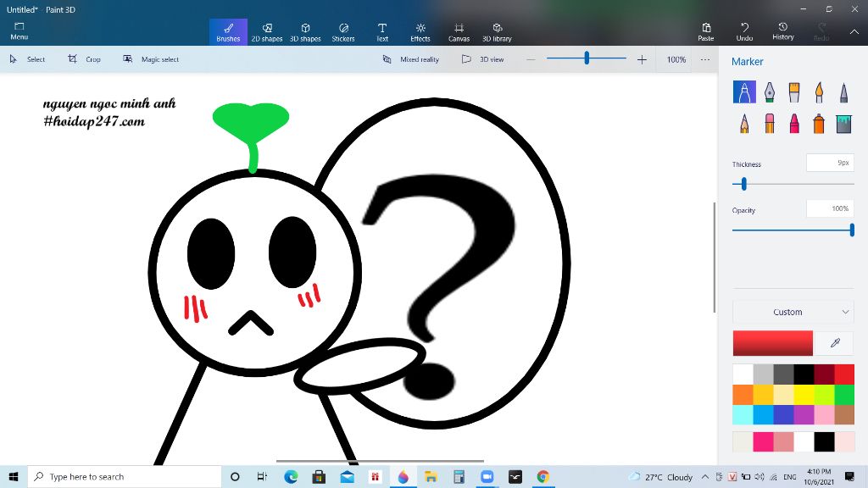Click the taskbar search box

click(x=125, y=476)
